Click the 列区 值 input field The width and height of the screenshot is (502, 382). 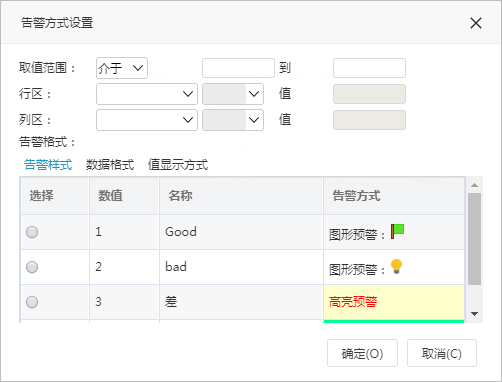click(369, 120)
